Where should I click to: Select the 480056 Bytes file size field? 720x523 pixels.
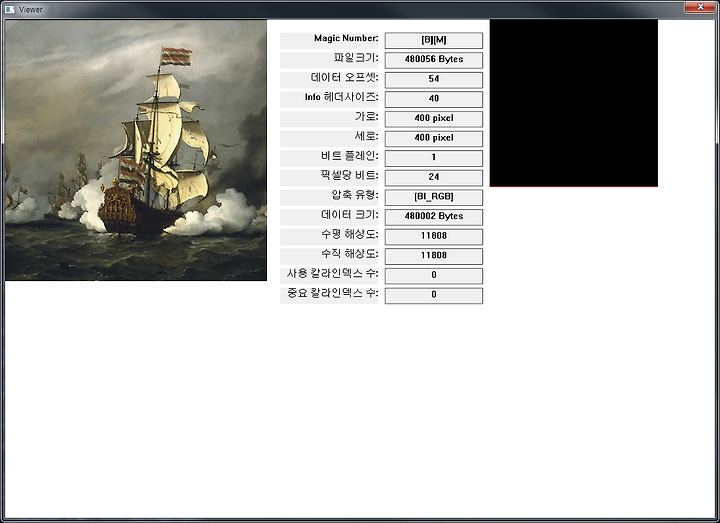(433, 60)
